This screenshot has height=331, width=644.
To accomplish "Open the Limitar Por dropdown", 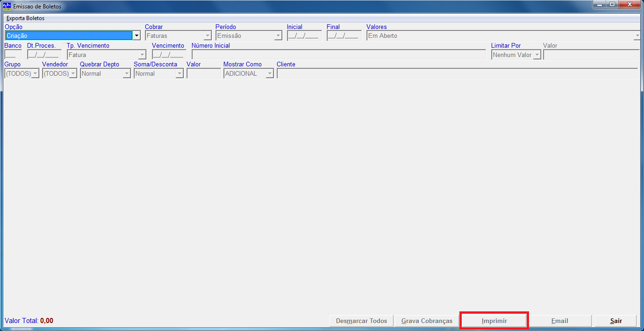I will tap(516, 55).
